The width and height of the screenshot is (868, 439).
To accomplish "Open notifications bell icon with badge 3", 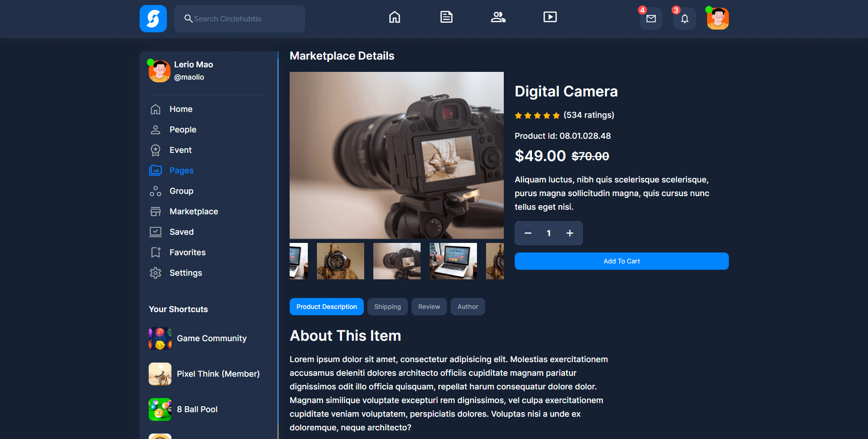I will (685, 19).
